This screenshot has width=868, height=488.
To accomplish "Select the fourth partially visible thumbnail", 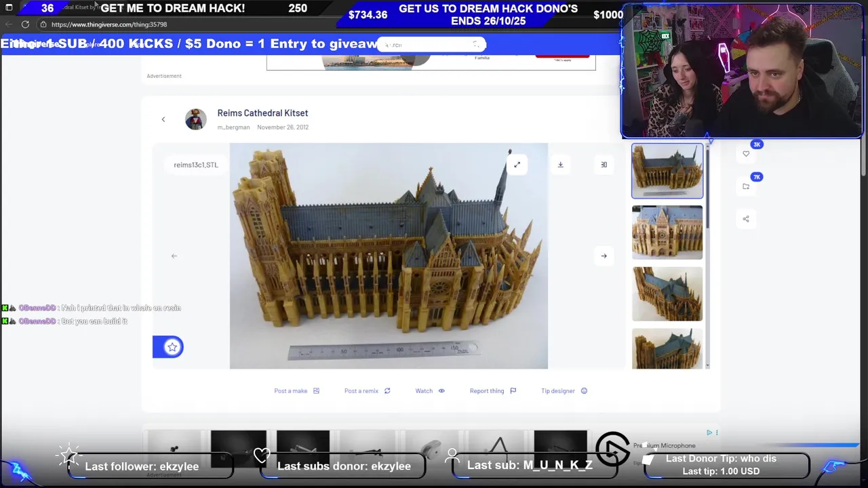I will tap(667, 349).
